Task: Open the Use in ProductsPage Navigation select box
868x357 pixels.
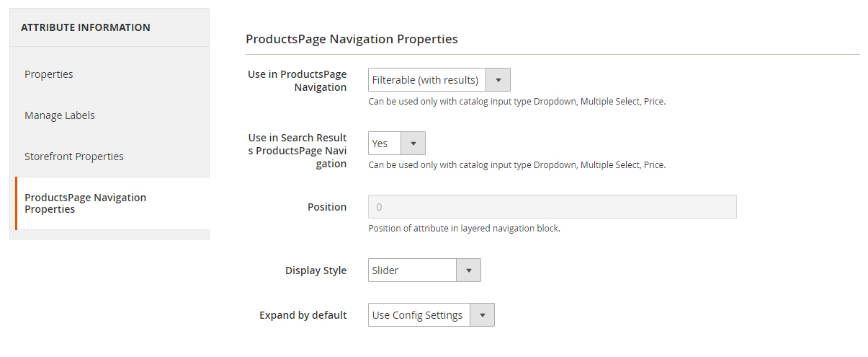Action: click(426, 80)
